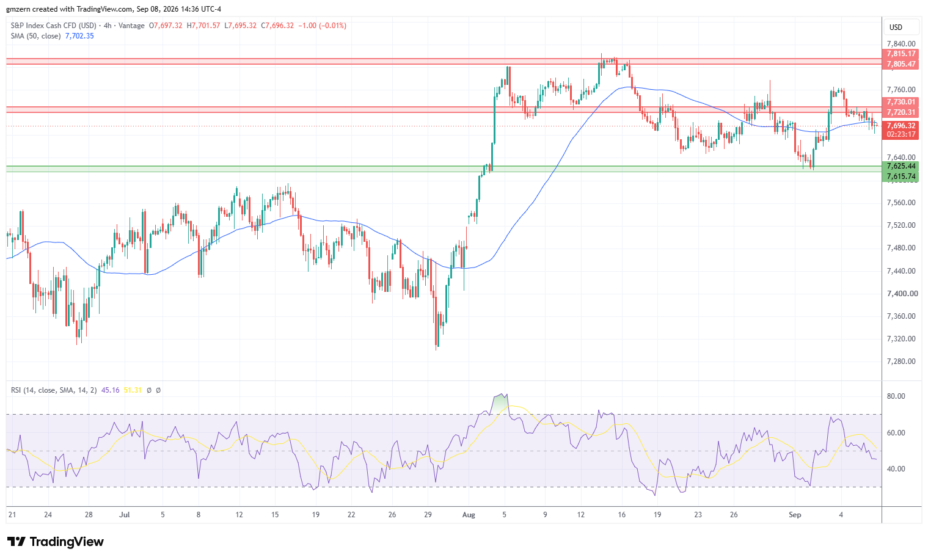The width and height of the screenshot is (928, 560).
Task: Click the low value L7,695.32
Action: (241, 26)
